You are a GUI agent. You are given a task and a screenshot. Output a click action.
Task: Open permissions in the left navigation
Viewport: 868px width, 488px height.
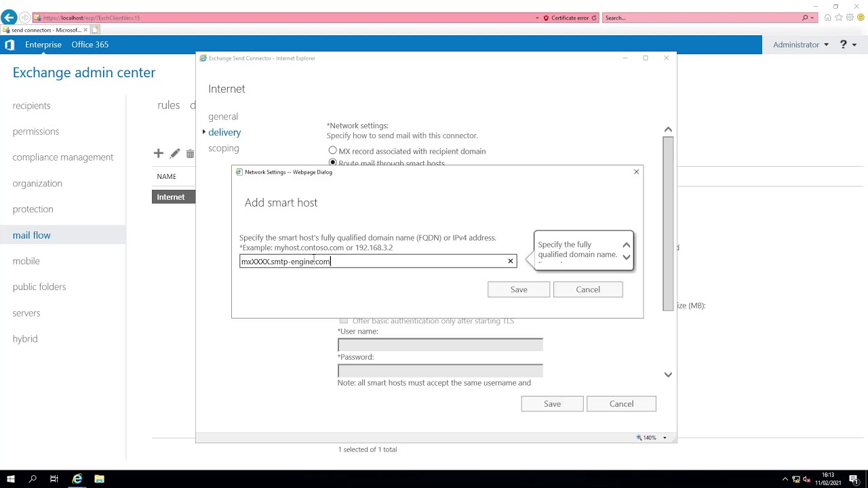click(x=36, y=131)
